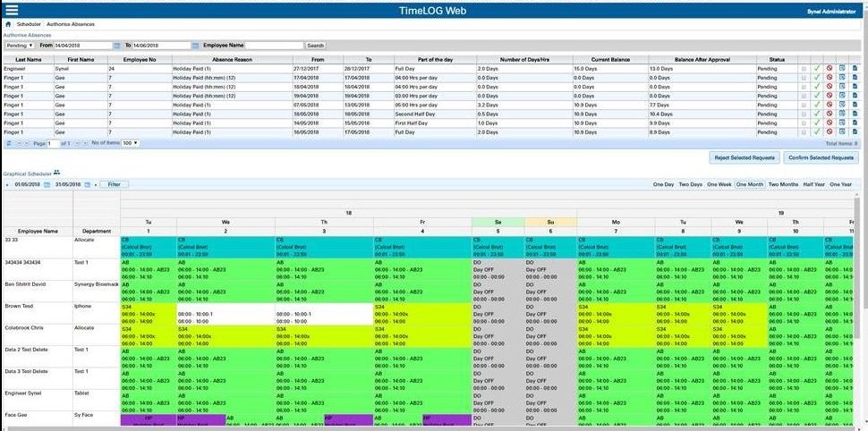Click the home icon in breadcrumb

click(x=8, y=25)
